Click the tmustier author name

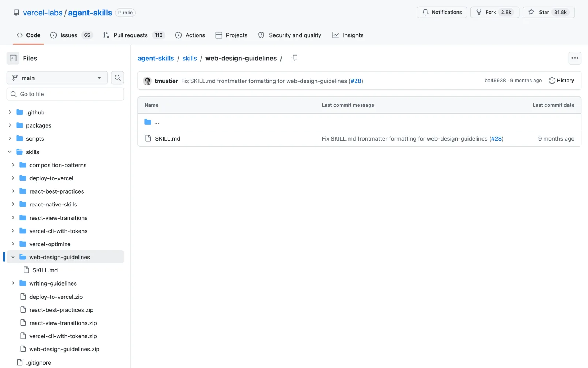pos(166,81)
